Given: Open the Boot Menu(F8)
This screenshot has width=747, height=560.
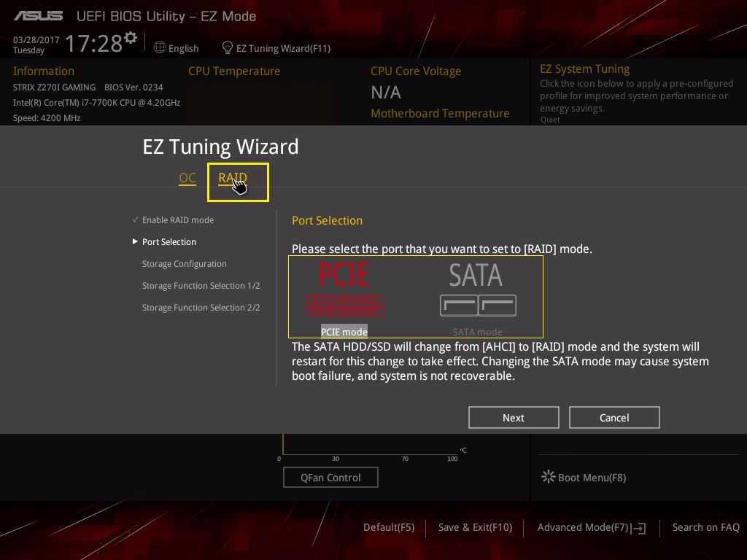Looking at the screenshot, I should 592,478.
